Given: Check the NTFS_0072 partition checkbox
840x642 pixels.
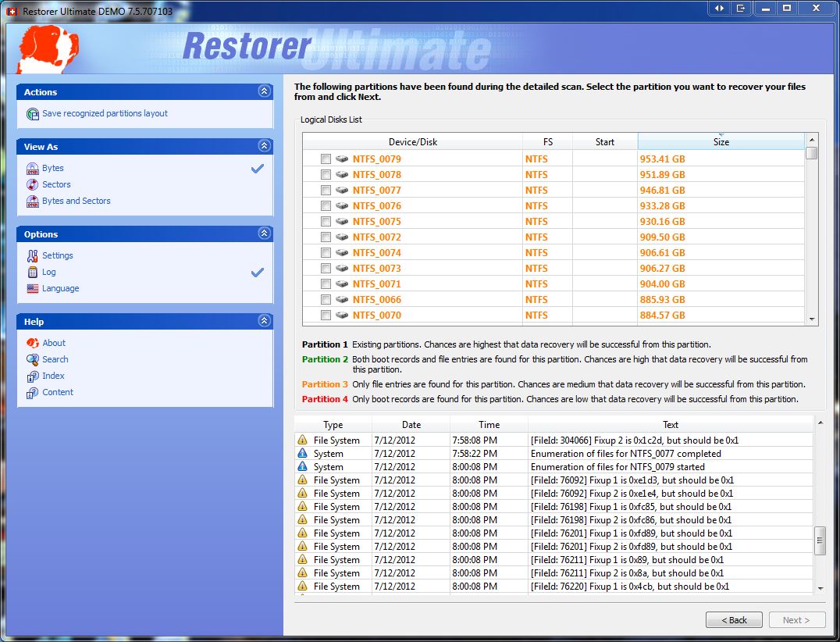Looking at the screenshot, I should (x=326, y=237).
